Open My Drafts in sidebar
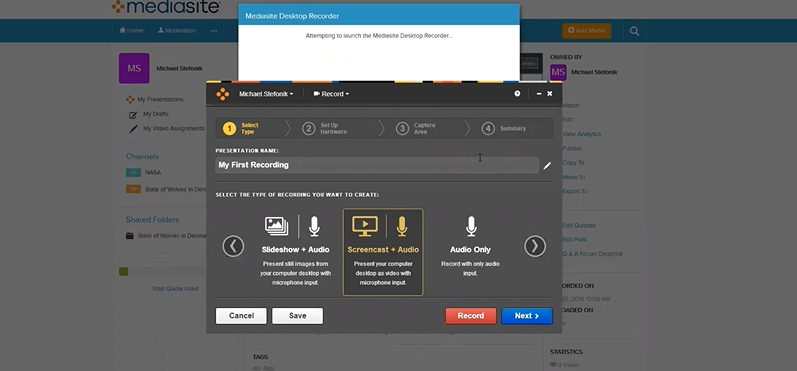This screenshot has height=371, width=797. (156, 114)
